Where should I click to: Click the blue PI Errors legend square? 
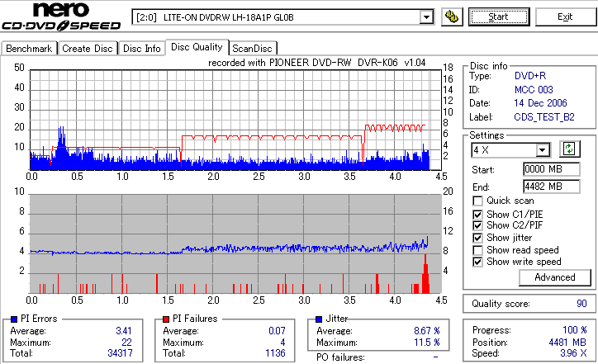tap(14, 319)
